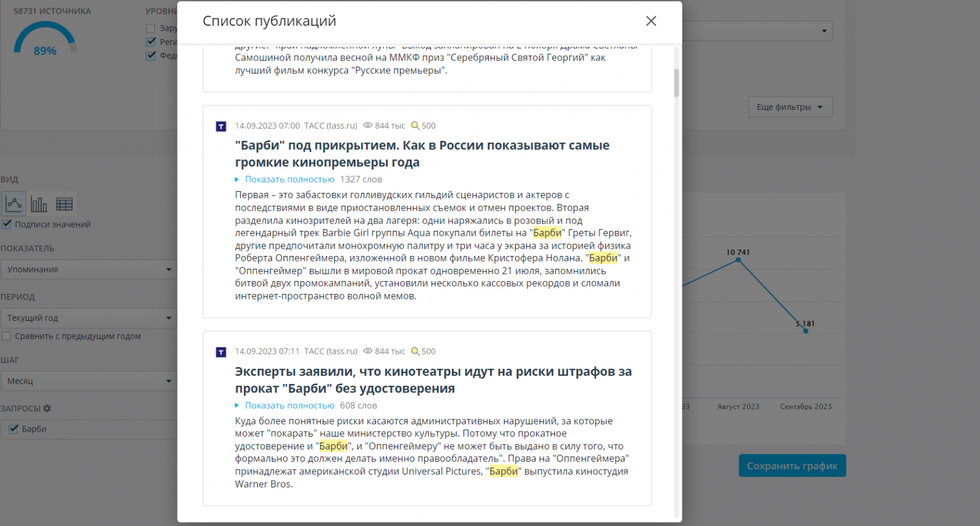Click the ПЕРИОД section label

(x=18, y=297)
